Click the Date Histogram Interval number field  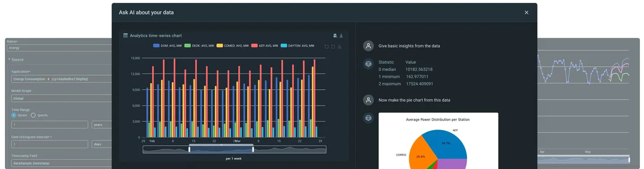coord(50,144)
